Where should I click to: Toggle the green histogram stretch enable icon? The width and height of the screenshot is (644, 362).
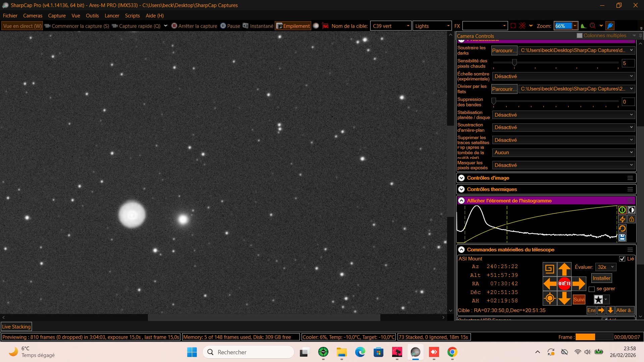[622, 210]
